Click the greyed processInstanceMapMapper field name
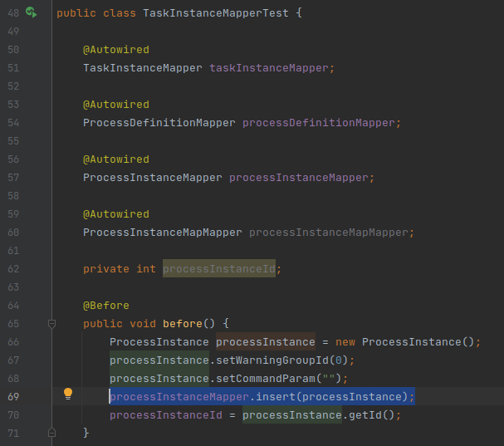504x446 pixels. [x=329, y=233]
